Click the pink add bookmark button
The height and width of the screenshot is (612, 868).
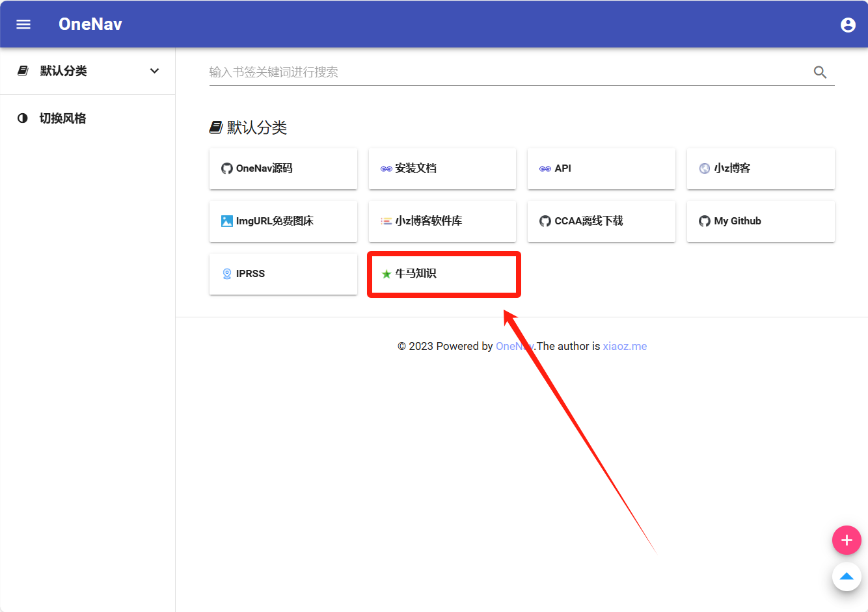click(x=847, y=540)
